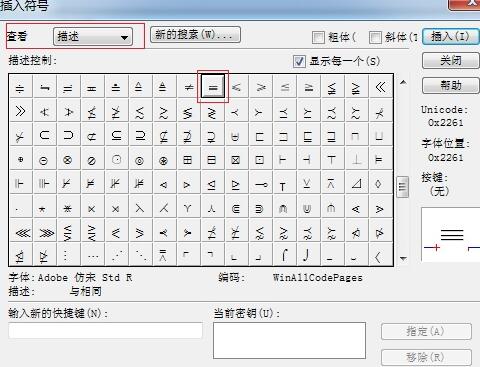The width and height of the screenshot is (480, 367).
Task: Select the right triangle (⊿) symbol
Action: (x=356, y=183)
